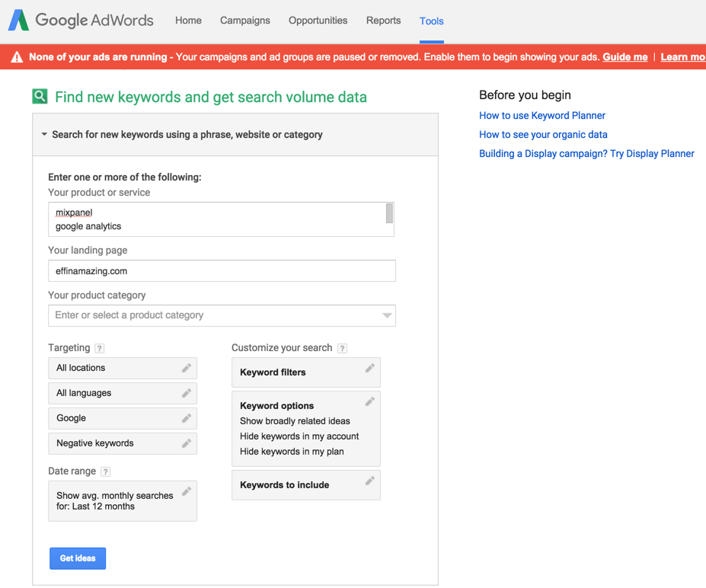Open the Campaigns tab
The image size is (706, 588).
pyautogui.click(x=245, y=21)
